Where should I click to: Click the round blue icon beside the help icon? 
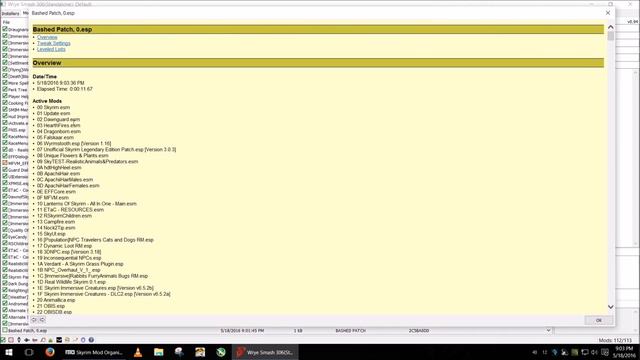coord(83,340)
